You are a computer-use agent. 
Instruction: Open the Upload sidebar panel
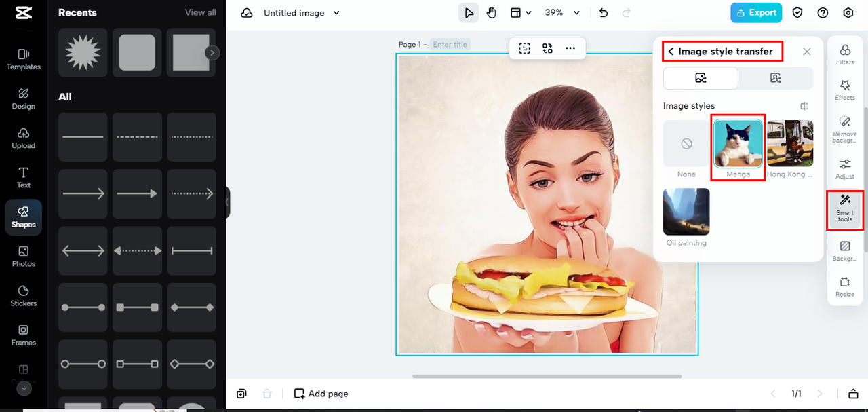tap(24, 138)
